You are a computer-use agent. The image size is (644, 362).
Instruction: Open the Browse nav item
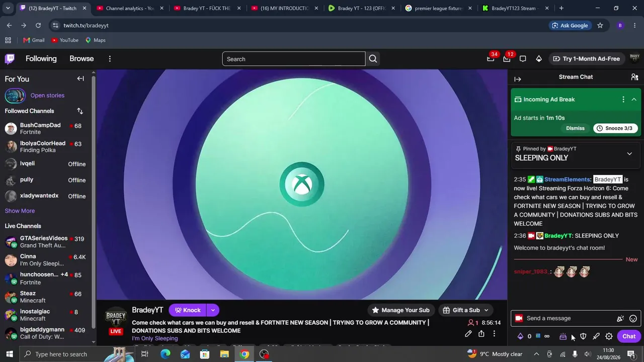[x=82, y=59]
